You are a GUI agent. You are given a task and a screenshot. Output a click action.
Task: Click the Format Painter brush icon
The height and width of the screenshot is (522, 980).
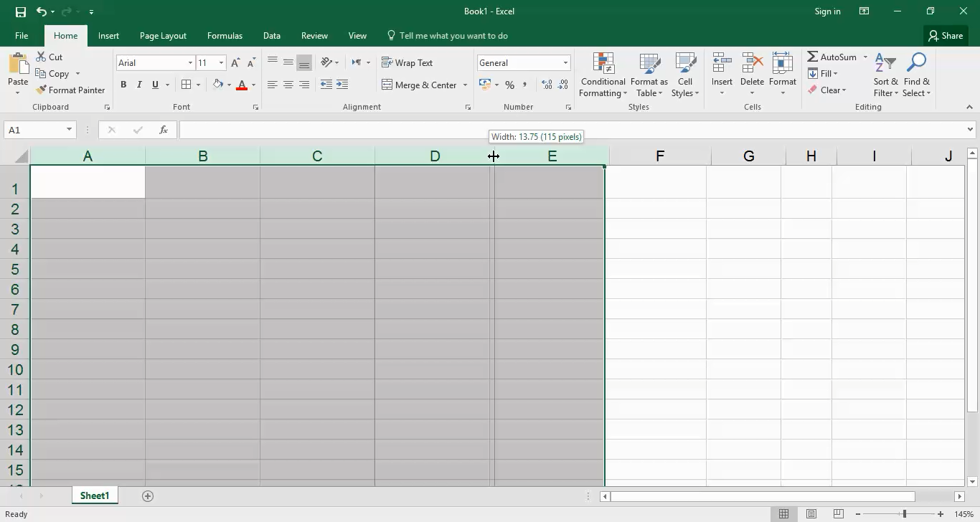41,90
